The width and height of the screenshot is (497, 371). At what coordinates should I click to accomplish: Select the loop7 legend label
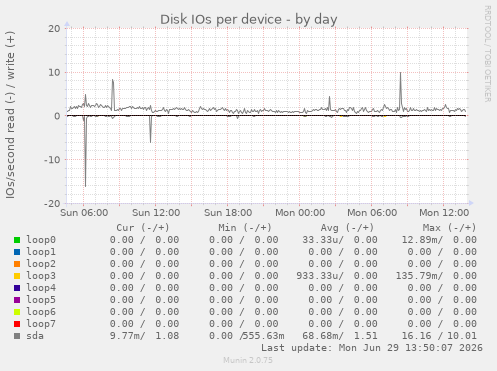pos(41,324)
